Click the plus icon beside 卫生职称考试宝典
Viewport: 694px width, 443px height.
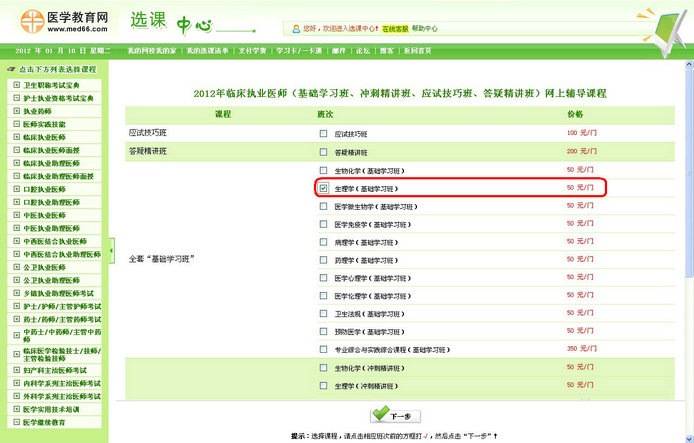pos(16,86)
